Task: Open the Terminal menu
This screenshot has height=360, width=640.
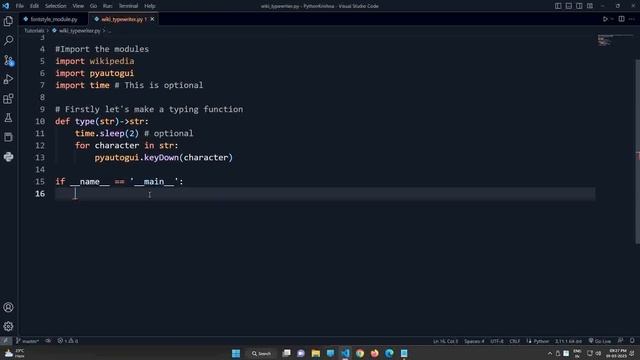Action: [128, 6]
